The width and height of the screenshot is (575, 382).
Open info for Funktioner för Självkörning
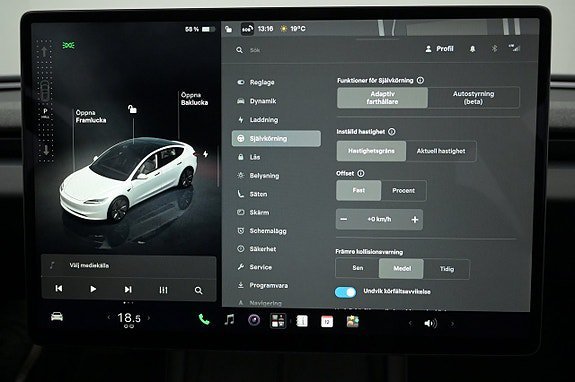click(421, 80)
